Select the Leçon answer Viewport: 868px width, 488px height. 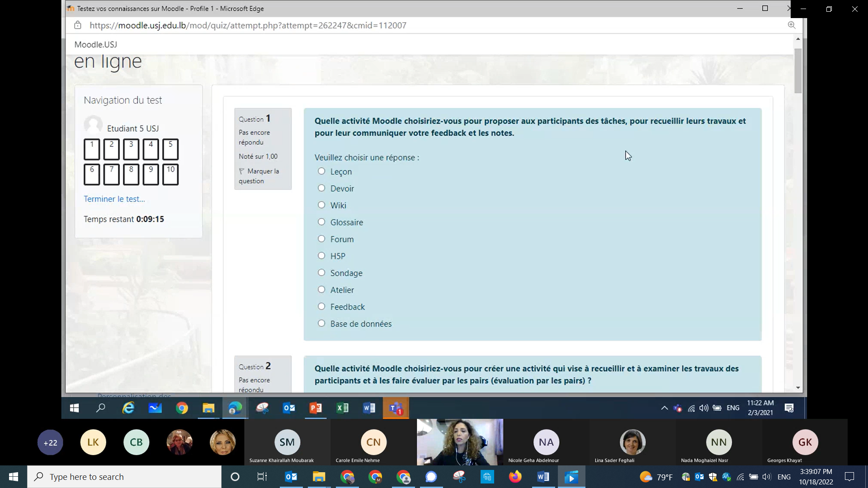(x=321, y=171)
